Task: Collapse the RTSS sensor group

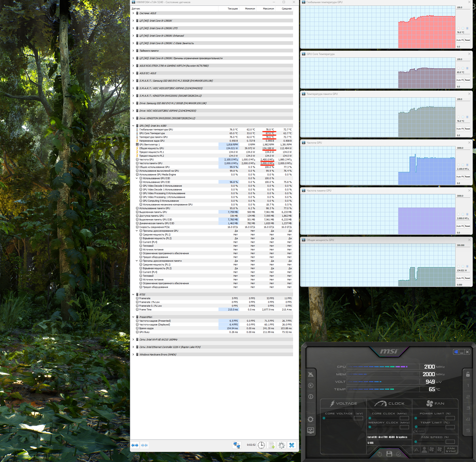Action: tap(133, 295)
